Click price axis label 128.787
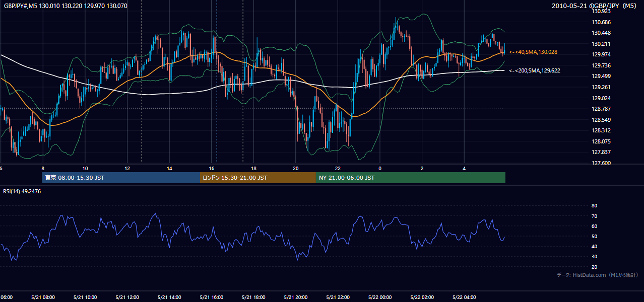Screen dimensions: 644x302 click(602, 109)
